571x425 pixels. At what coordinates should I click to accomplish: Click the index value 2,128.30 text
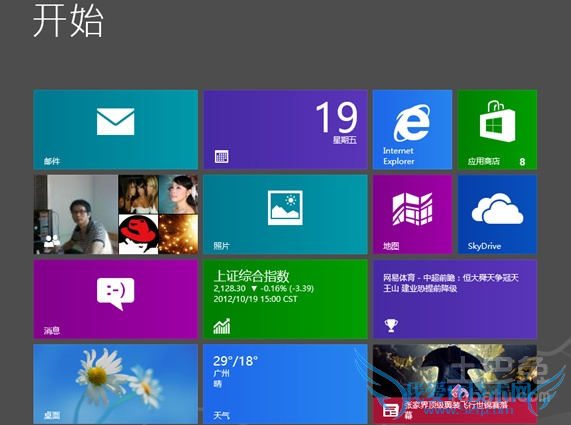[230, 288]
